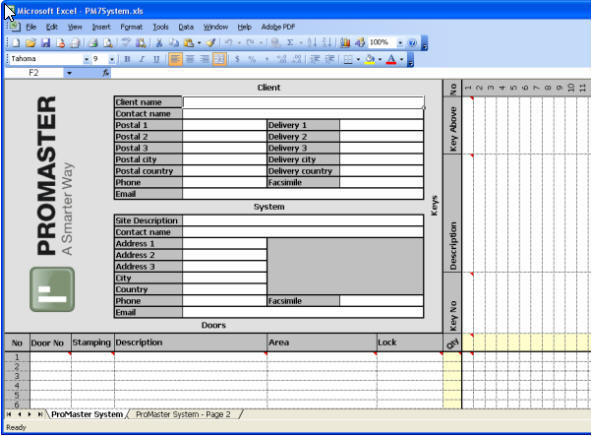The height and width of the screenshot is (436, 592).
Task: Open a file with the Open folder icon
Action: click(31, 43)
